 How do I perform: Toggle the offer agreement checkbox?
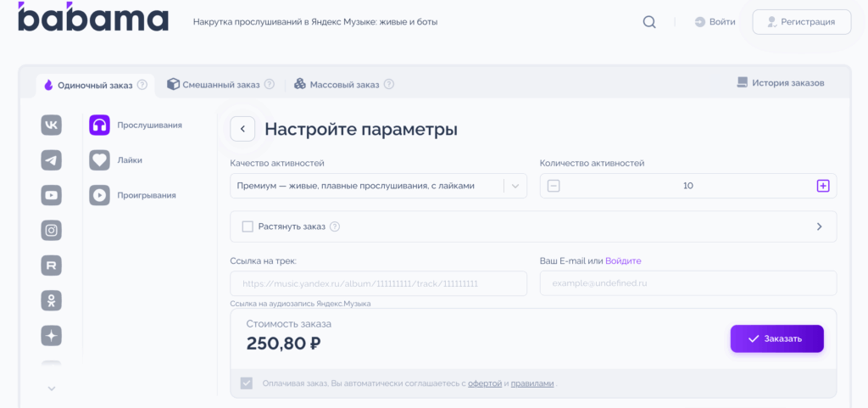[x=247, y=383]
